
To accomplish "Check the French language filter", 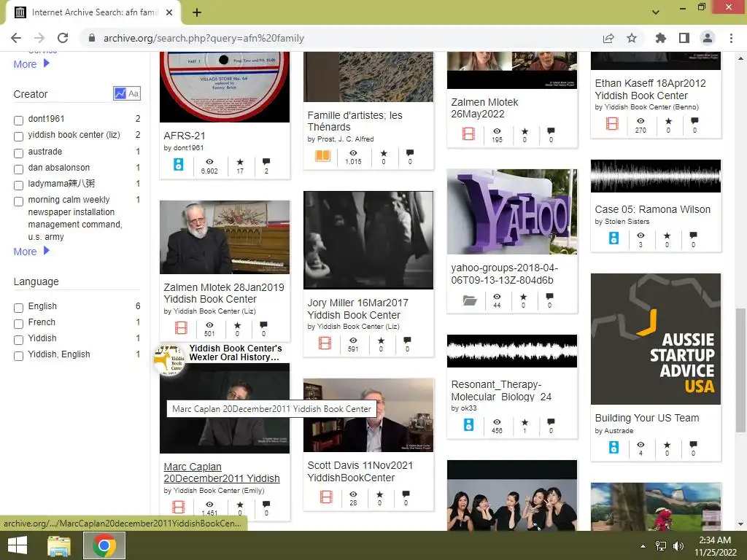I will click(x=18, y=324).
